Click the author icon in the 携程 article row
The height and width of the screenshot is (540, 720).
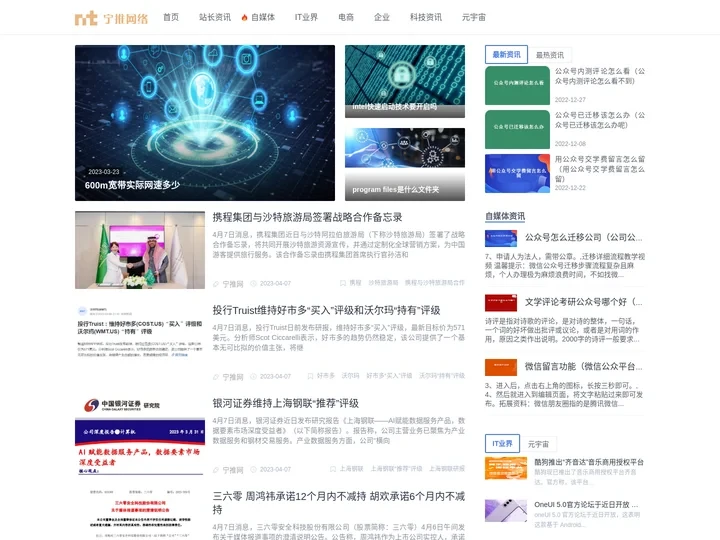pos(216,284)
